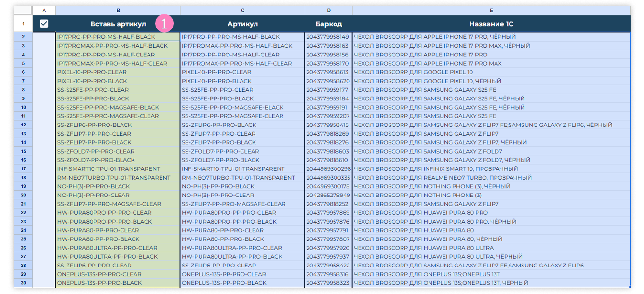This screenshot has height=294, width=644.
Task: Select column C cell NO-PH(3)-PP-PRO-BLACK
Action: (242, 186)
